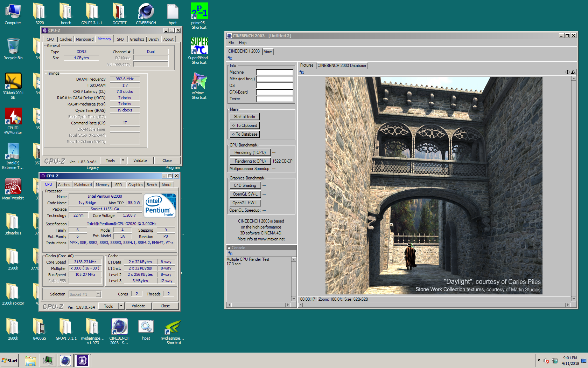This screenshot has height=368, width=588.
Task: Click the To Database button
Action: 244,134
